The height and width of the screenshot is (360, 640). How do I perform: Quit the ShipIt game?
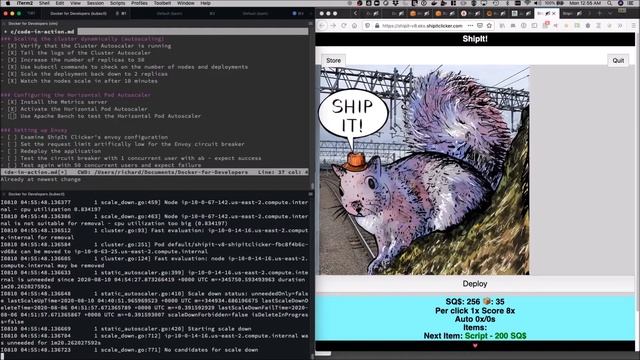coord(618,60)
